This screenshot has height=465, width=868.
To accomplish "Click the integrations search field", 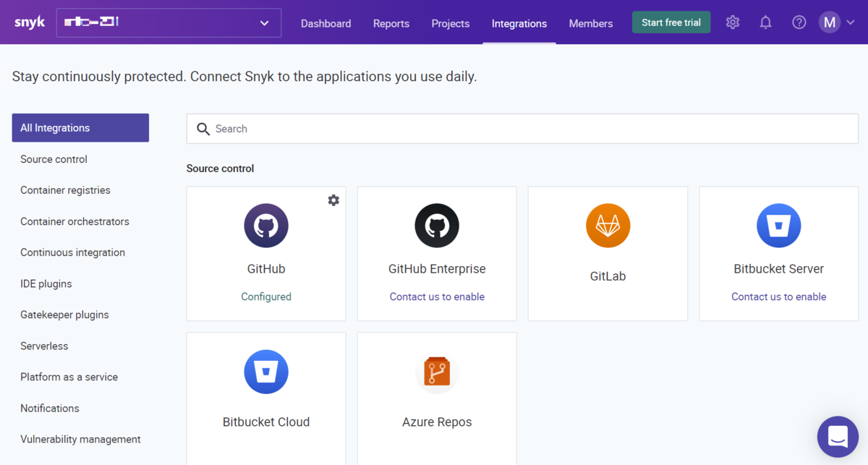I will coord(522,129).
